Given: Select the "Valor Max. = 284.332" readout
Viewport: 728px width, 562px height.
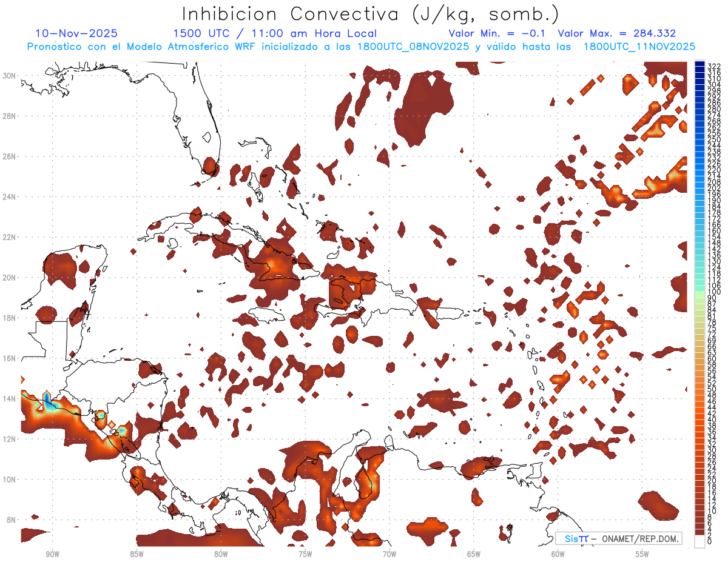Looking at the screenshot, I should pyautogui.click(x=616, y=33).
